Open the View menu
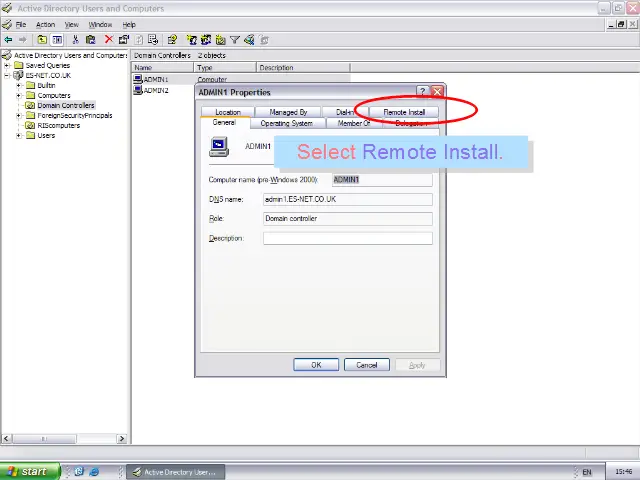Image resolution: width=640 pixels, height=480 pixels. click(71, 24)
